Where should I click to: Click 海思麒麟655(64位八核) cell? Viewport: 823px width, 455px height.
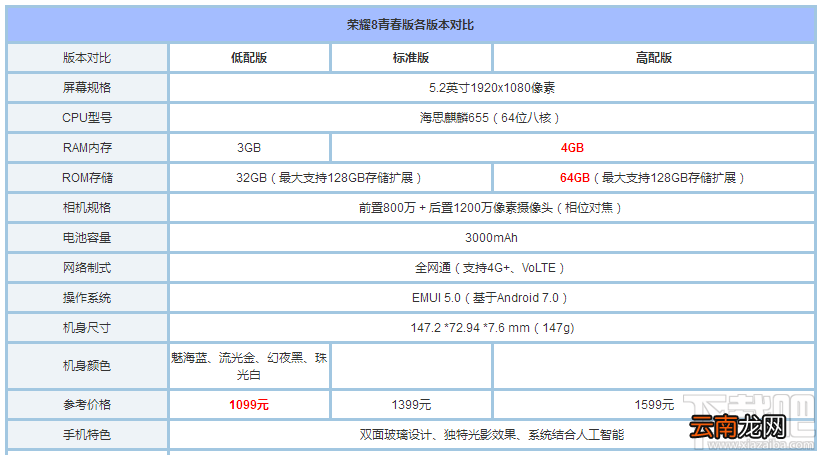(492, 118)
